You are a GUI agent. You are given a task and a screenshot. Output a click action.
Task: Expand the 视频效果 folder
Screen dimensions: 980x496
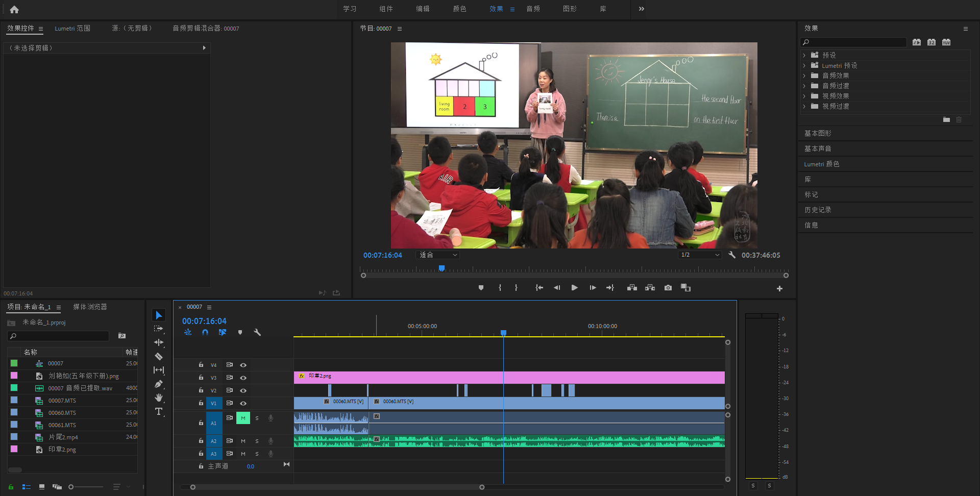[x=804, y=96]
